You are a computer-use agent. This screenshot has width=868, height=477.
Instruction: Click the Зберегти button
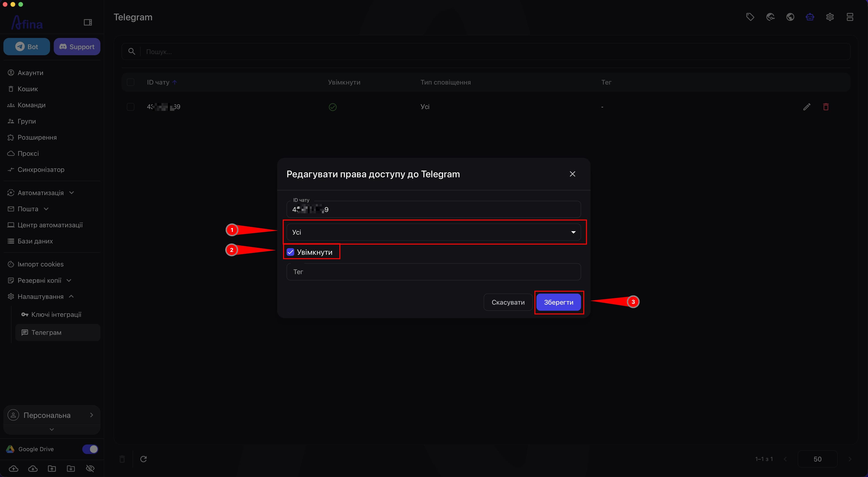coord(559,302)
